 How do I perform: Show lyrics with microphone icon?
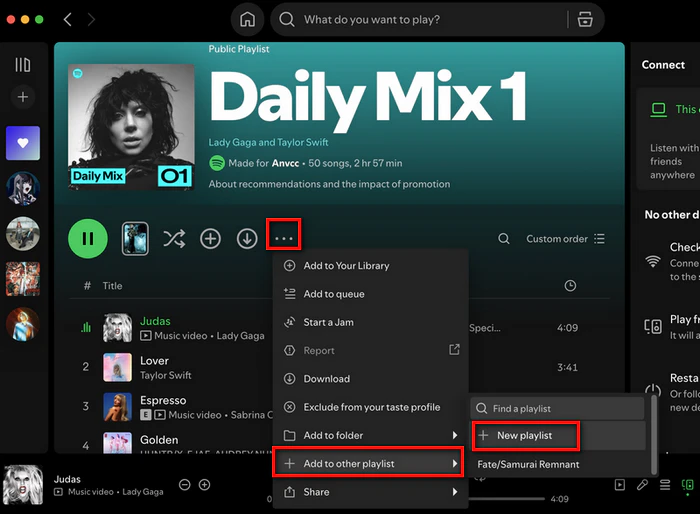pyautogui.click(x=642, y=485)
